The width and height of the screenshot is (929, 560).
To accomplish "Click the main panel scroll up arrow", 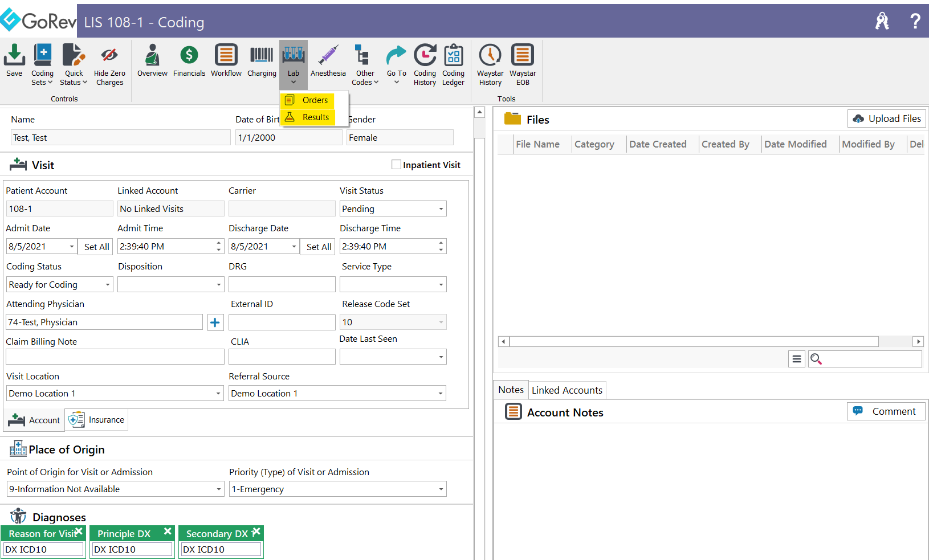I will click(479, 112).
